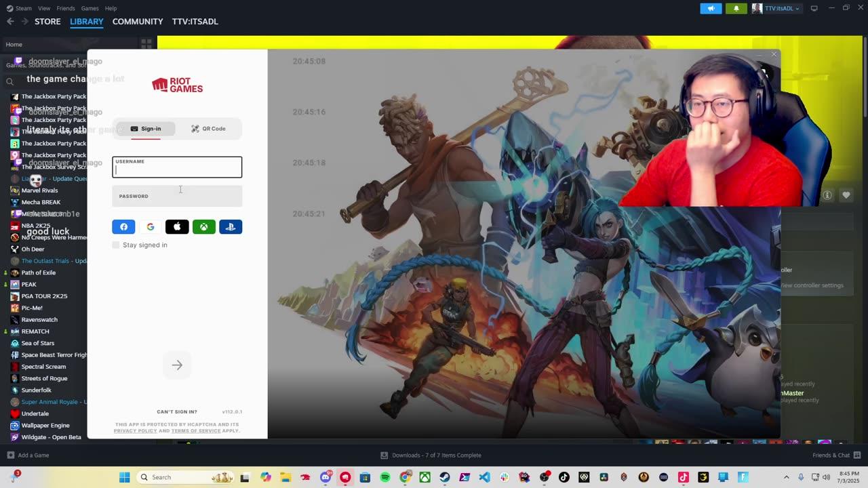Viewport: 868px width, 488px height.
Task: Click Steam forward navigation arrow
Action: coord(24,22)
